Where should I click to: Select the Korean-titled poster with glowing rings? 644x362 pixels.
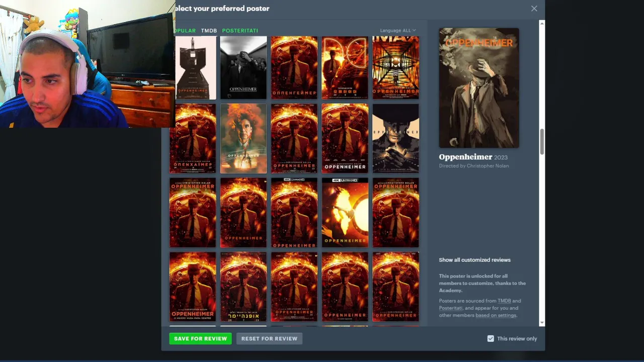coord(345,67)
